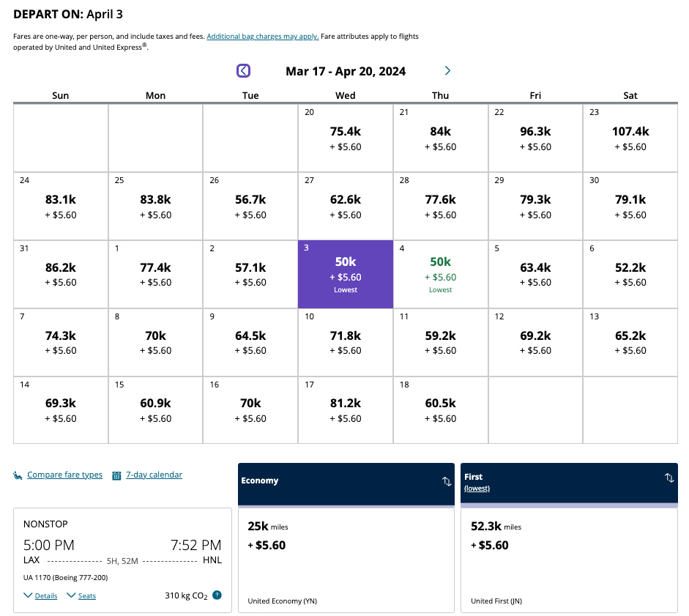Expand the flight Details section
Screen dimensions: 689x616
(x=40, y=595)
